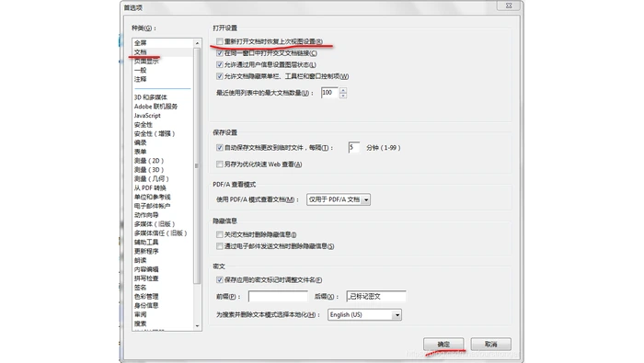Select '测量（2D）' category
This screenshot has height=363, width=644.
[x=149, y=161]
